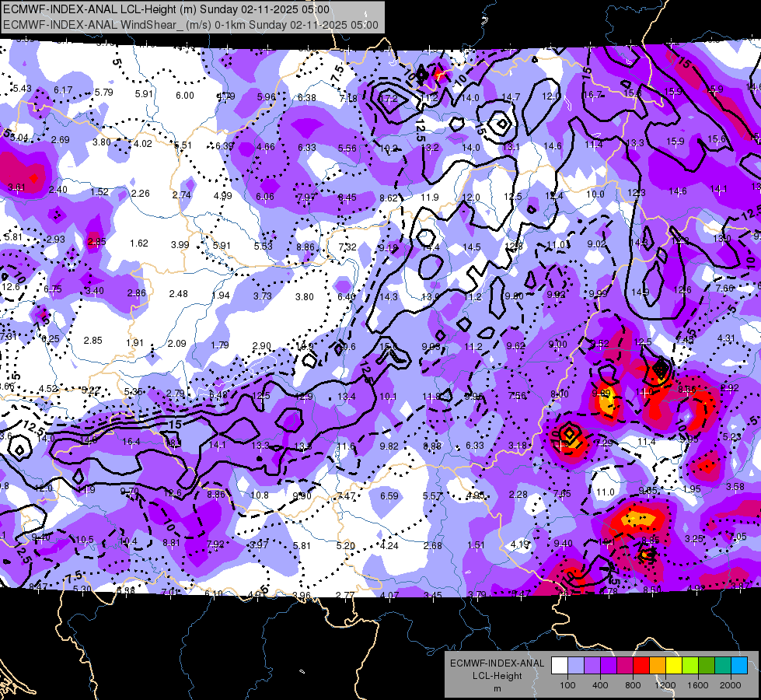
Task: Click the grid value 2.90
Action: 262,346
